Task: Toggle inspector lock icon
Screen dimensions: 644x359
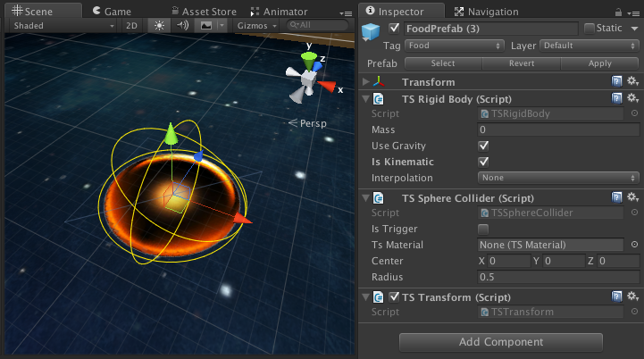Action: pyautogui.click(x=618, y=12)
